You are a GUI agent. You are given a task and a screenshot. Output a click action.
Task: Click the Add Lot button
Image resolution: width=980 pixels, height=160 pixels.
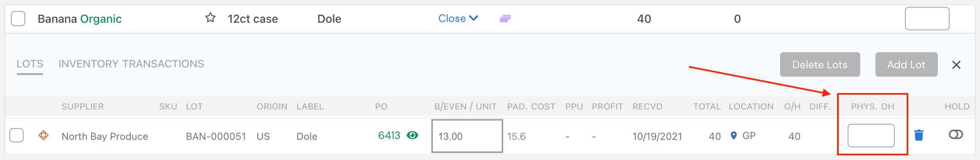[x=906, y=64]
